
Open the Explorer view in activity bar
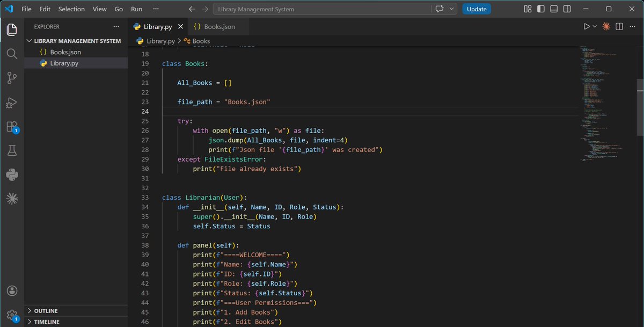point(12,30)
